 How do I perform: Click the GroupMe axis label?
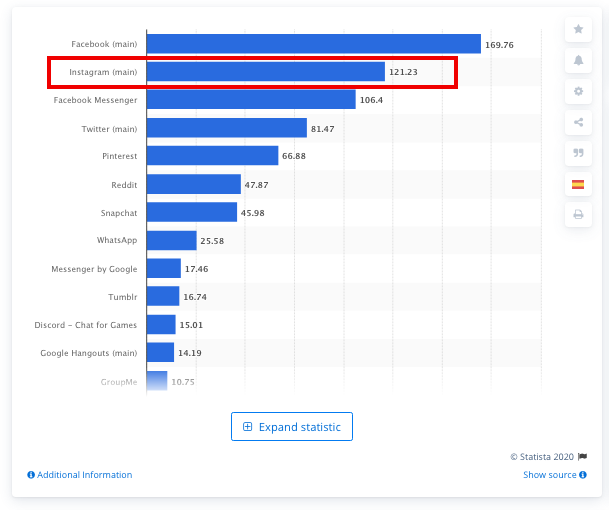click(119, 382)
